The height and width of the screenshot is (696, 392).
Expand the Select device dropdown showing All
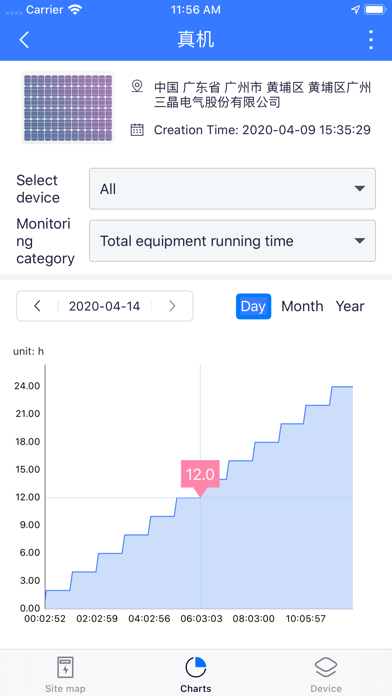[233, 189]
